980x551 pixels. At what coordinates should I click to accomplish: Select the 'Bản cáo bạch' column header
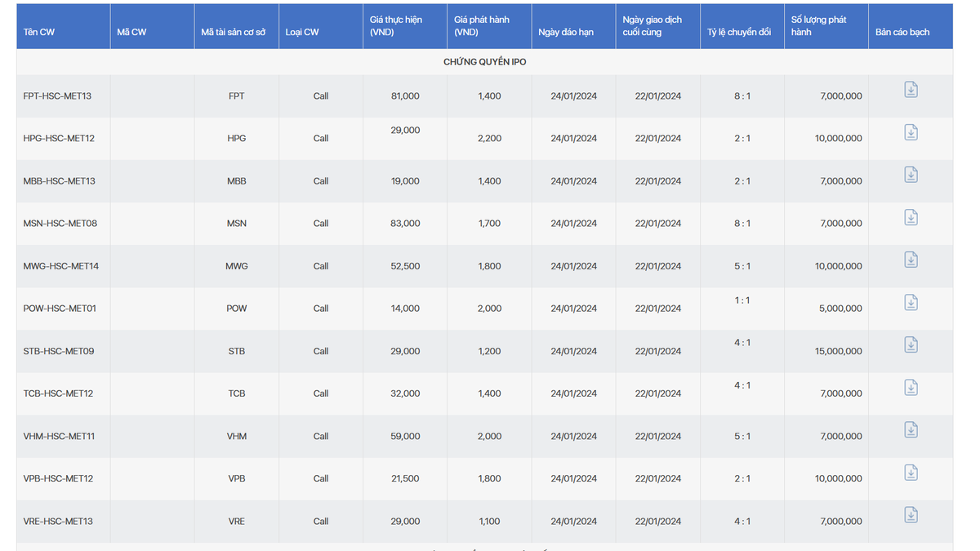coord(902,33)
